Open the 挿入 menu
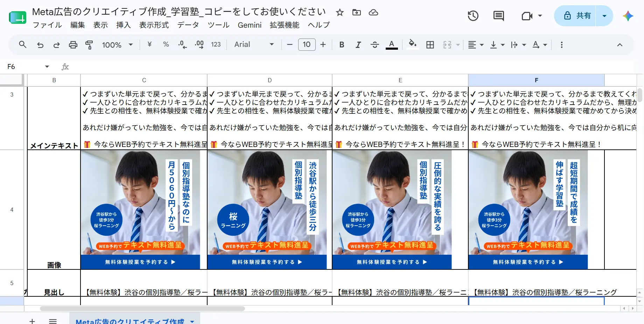 point(123,25)
